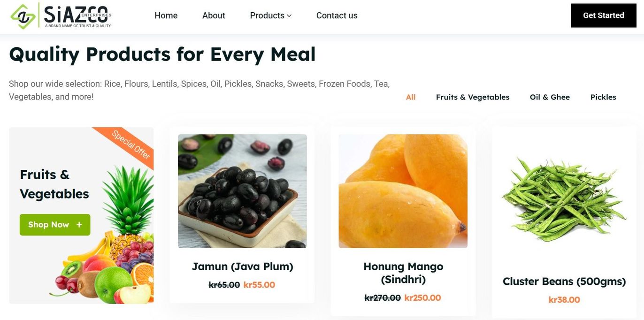The image size is (644, 320).
Task: Click the Cluster Beans (500gms) title
Action: [564, 282]
